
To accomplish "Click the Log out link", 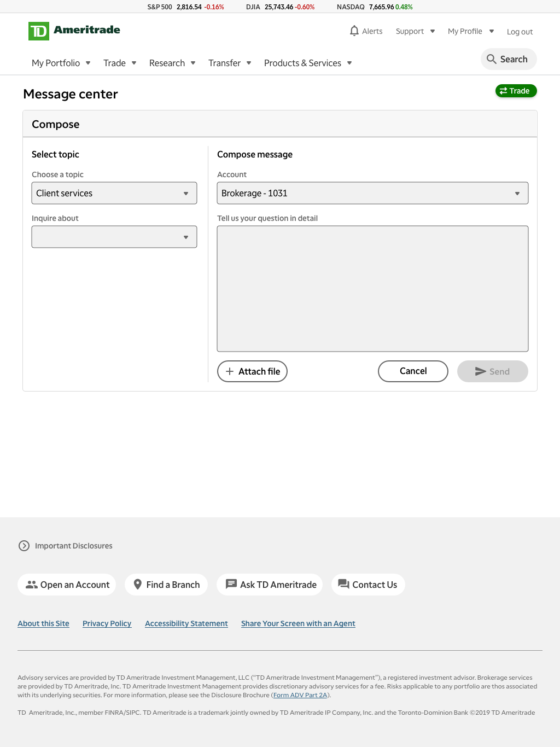I will (x=520, y=32).
